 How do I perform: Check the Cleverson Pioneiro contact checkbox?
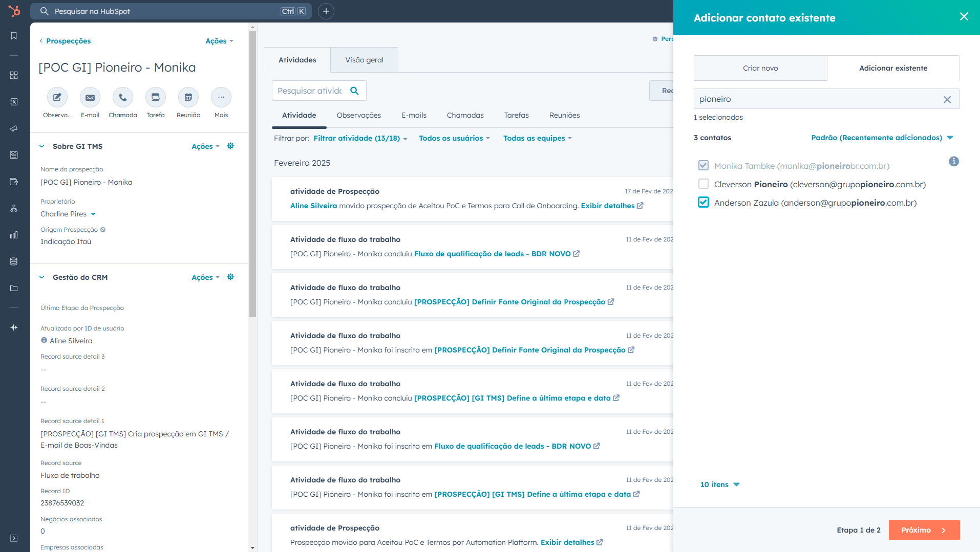[x=704, y=184]
